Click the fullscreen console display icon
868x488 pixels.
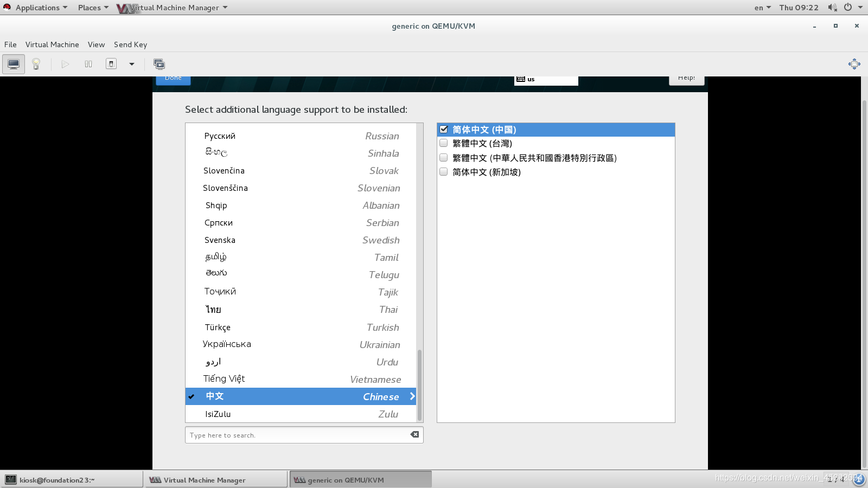coord(159,64)
